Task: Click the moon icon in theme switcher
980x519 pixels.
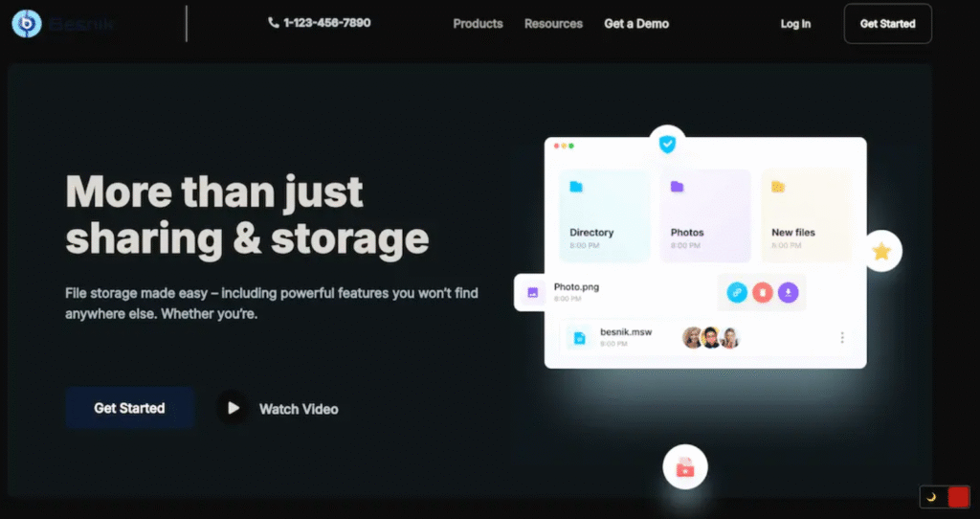Action: click(x=931, y=498)
